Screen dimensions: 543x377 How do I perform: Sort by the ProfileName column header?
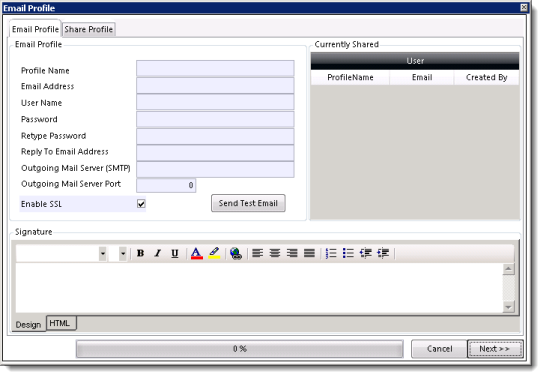tap(350, 78)
